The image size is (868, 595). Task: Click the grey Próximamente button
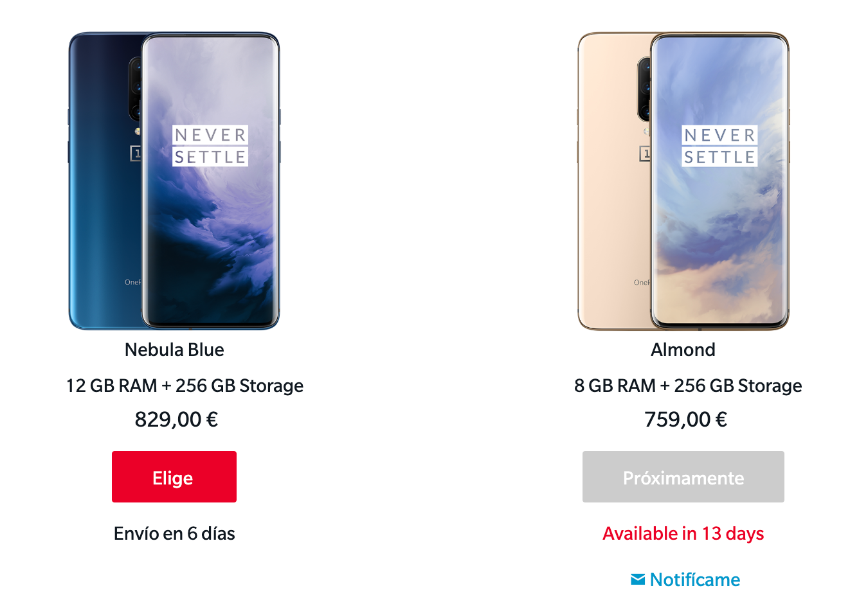[683, 477]
